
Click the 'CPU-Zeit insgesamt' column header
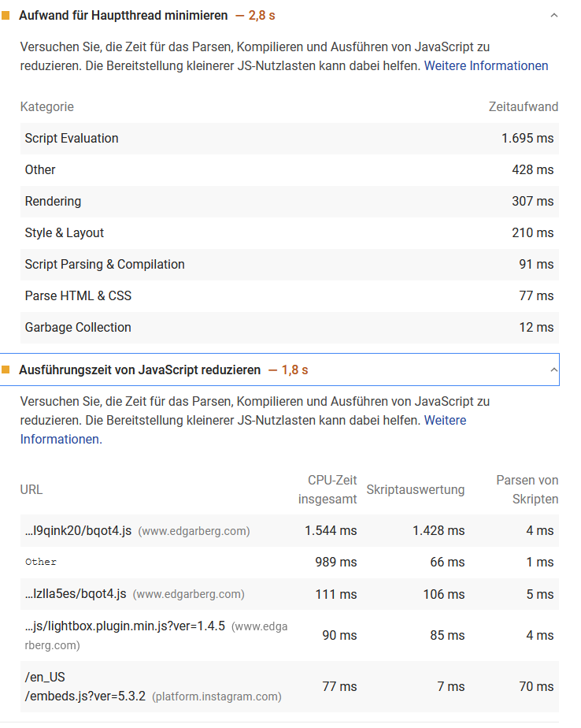(x=328, y=489)
